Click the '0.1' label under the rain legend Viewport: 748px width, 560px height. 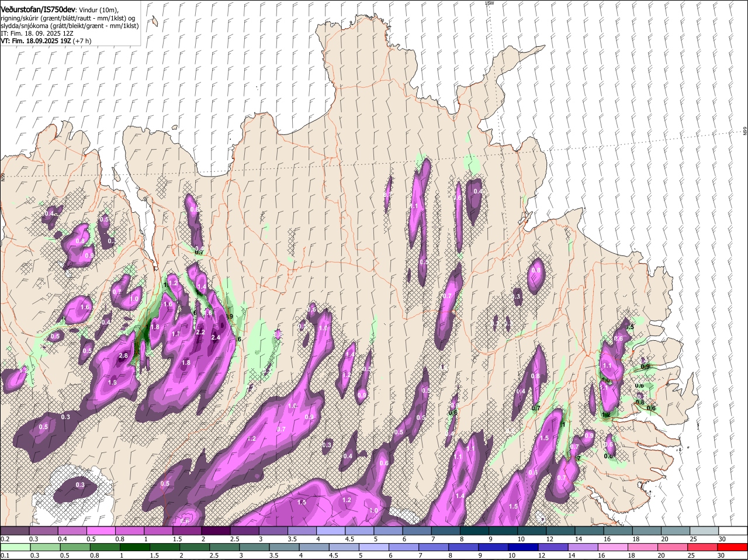5,555
